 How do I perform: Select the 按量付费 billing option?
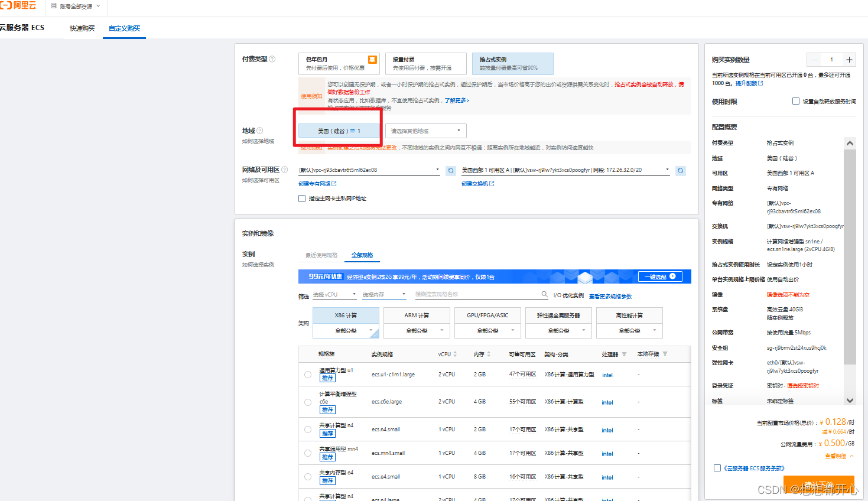(425, 63)
